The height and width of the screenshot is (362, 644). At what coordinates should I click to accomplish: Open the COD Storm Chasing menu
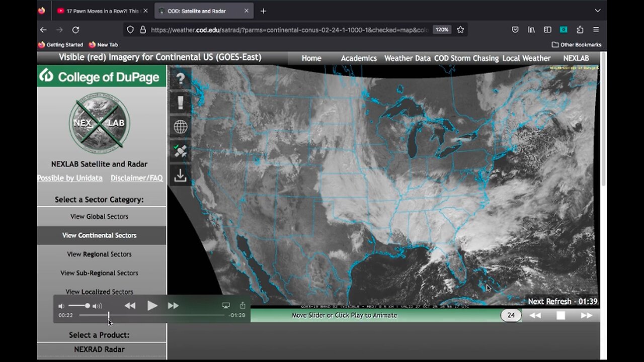[466, 58]
